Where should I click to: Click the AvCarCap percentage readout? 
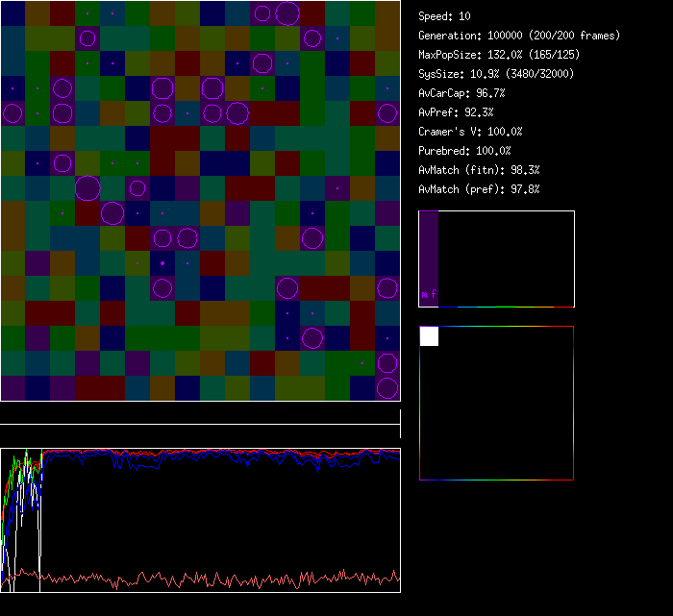pyautogui.click(x=461, y=93)
